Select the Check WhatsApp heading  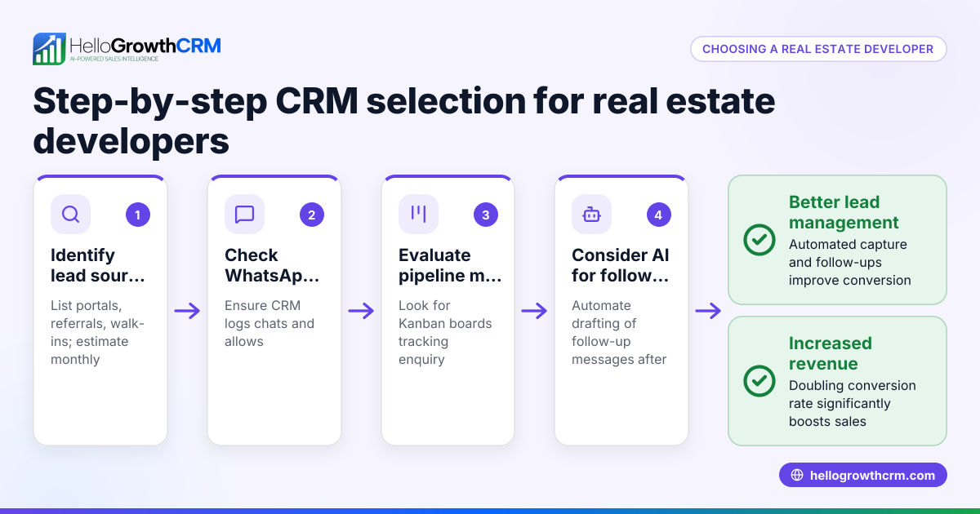click(272, 265)
